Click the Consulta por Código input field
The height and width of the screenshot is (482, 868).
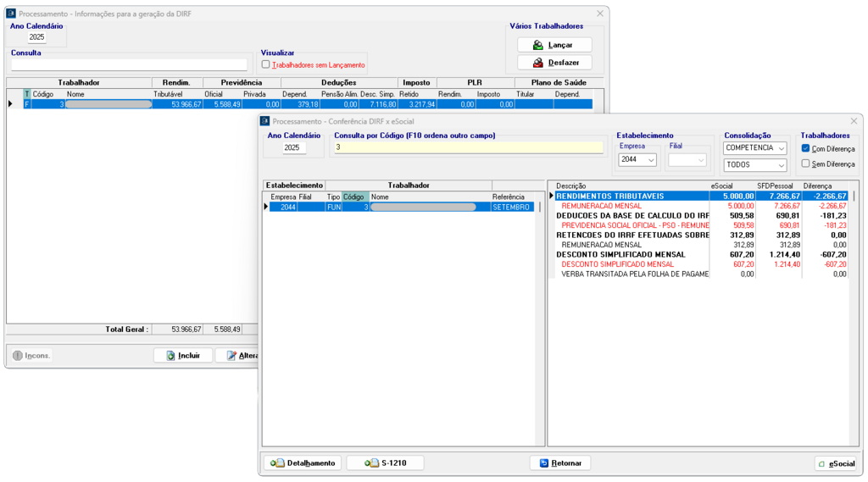[x=467, y=147]
